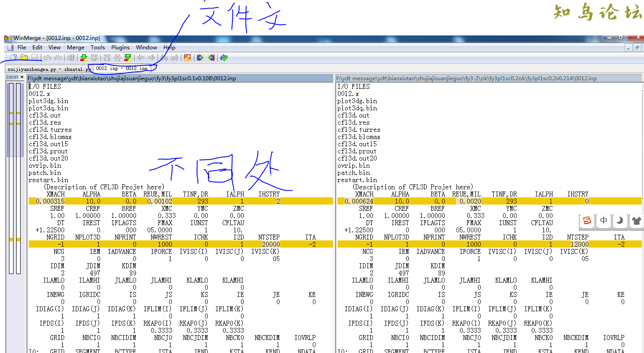Click the shirt skin icon on input toolbar
644x353 pixels.
tap(636, 220)
